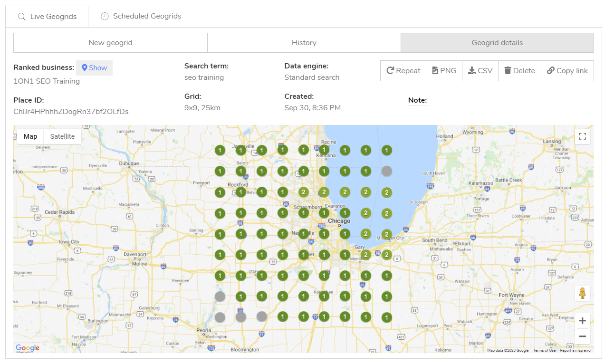Click the Google logo on map

click(28, 348)
